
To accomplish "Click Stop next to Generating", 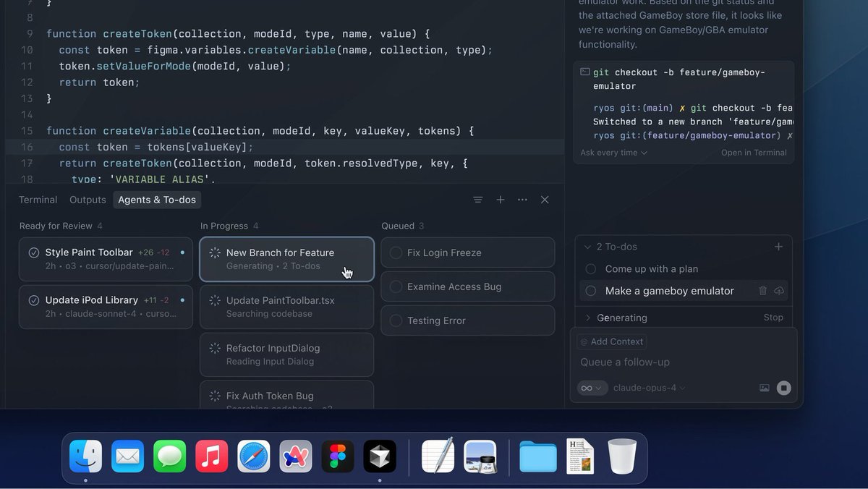I will coord(773,318).
